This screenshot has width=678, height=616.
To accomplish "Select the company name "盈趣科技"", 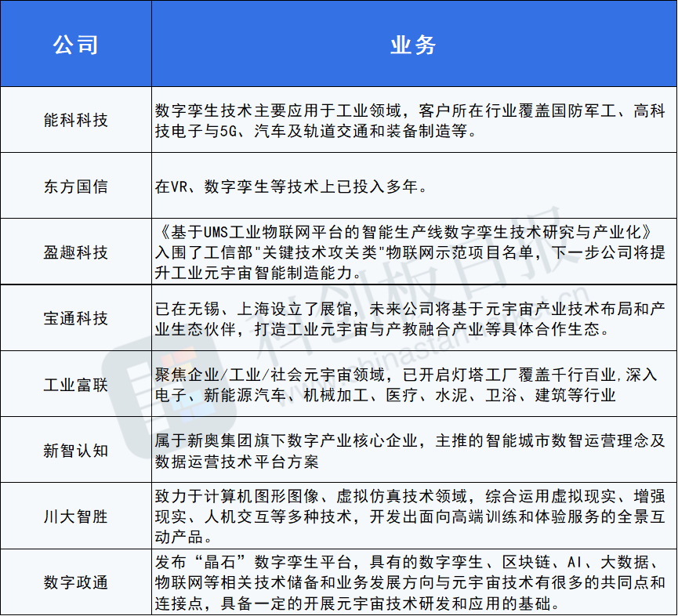I will pos(76,252).
